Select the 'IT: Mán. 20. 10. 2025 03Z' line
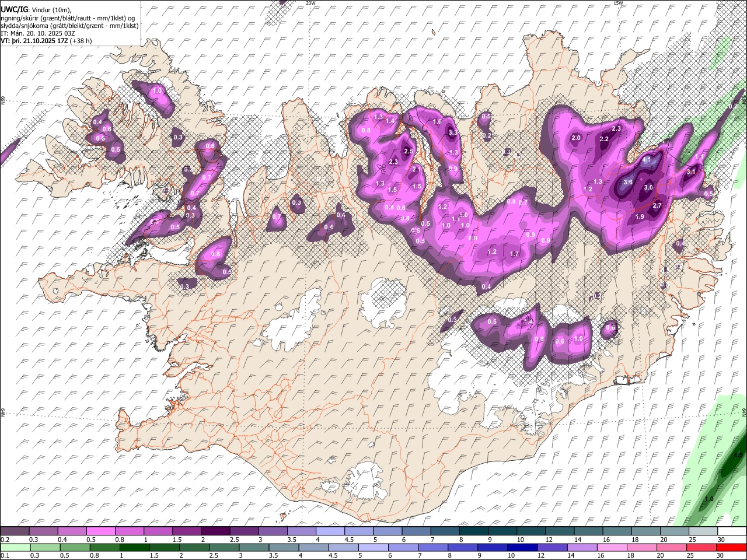Image resolution: width=747 pixels, height=560 pixels. click(38, 33)
